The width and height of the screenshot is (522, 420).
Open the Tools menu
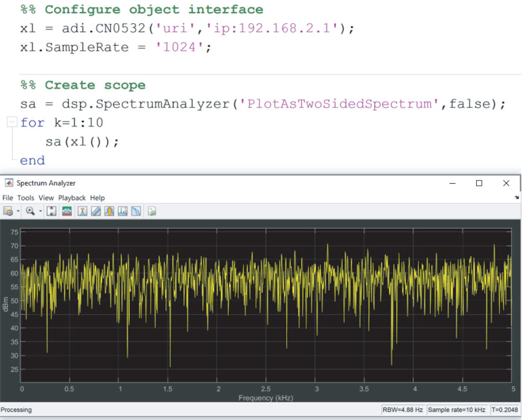26,198
